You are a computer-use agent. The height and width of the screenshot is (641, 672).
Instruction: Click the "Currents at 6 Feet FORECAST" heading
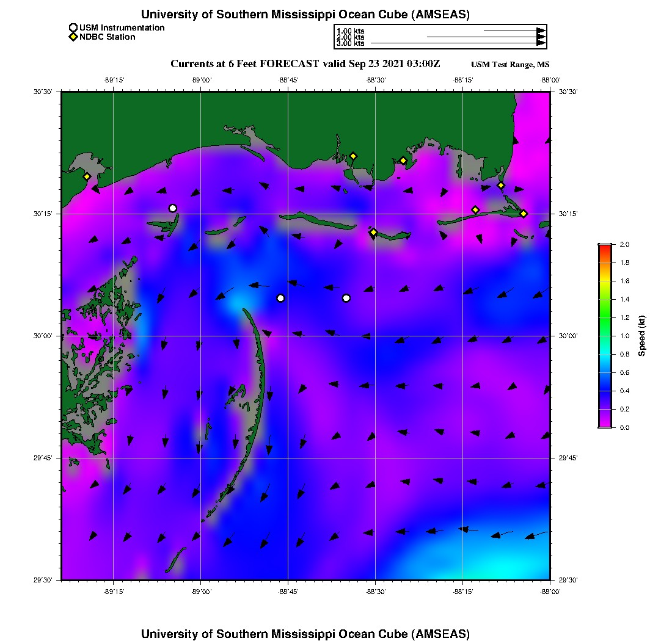(x=244, y=64)
